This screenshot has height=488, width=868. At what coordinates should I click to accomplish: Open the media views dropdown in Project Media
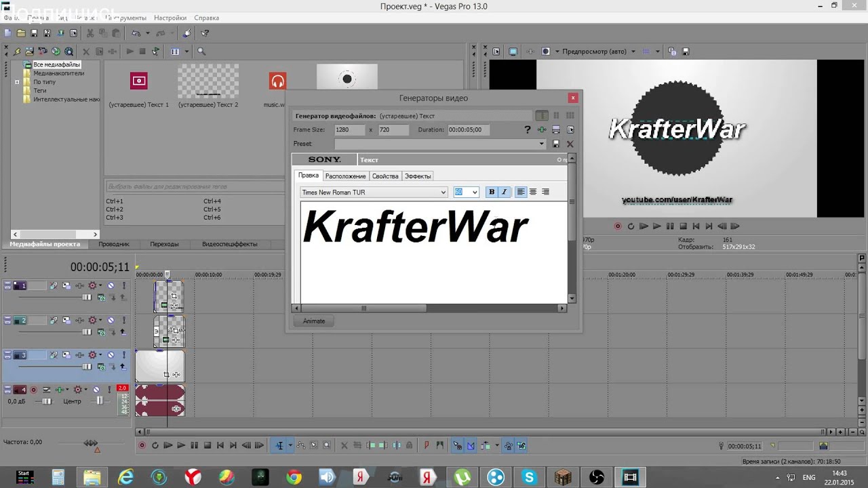tap(186, 51)
